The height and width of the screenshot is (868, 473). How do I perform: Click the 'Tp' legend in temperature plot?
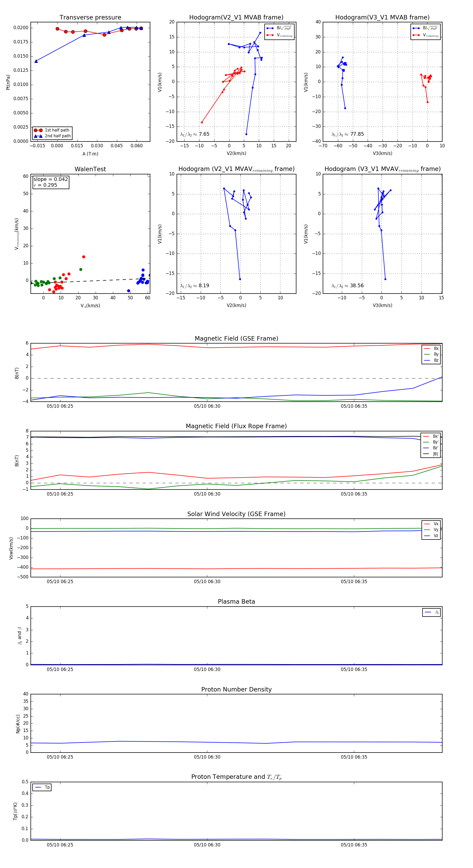tap(42, 788)
